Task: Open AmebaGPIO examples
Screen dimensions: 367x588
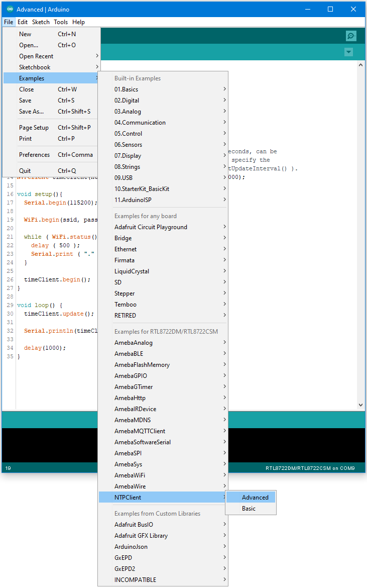Action: point(163,376)
